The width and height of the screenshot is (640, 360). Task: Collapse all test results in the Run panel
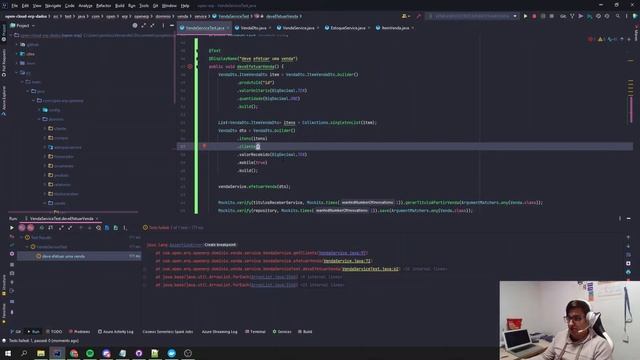(70, 228)
